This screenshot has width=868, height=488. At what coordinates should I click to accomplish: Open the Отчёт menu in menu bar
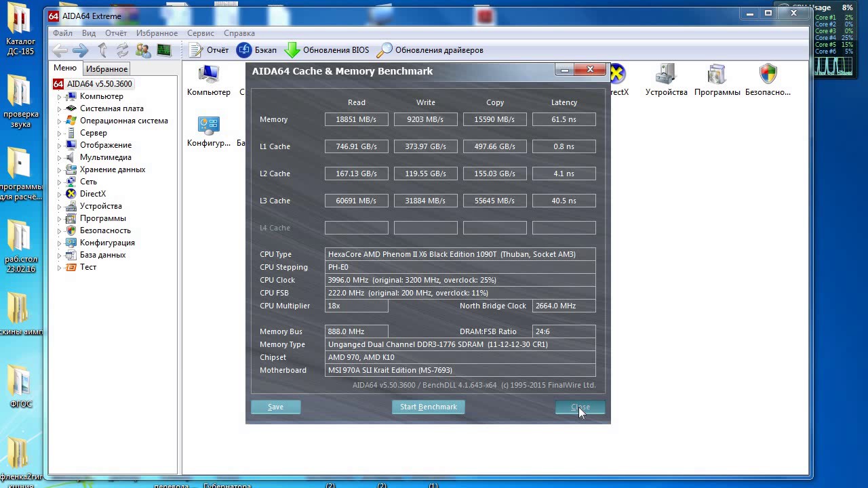[x=116, y=33]
